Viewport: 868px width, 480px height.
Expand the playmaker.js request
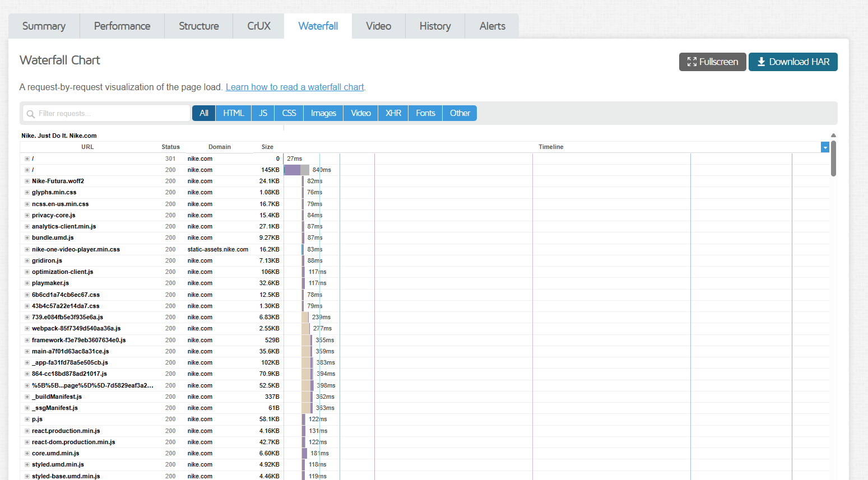tap(27, 283)
